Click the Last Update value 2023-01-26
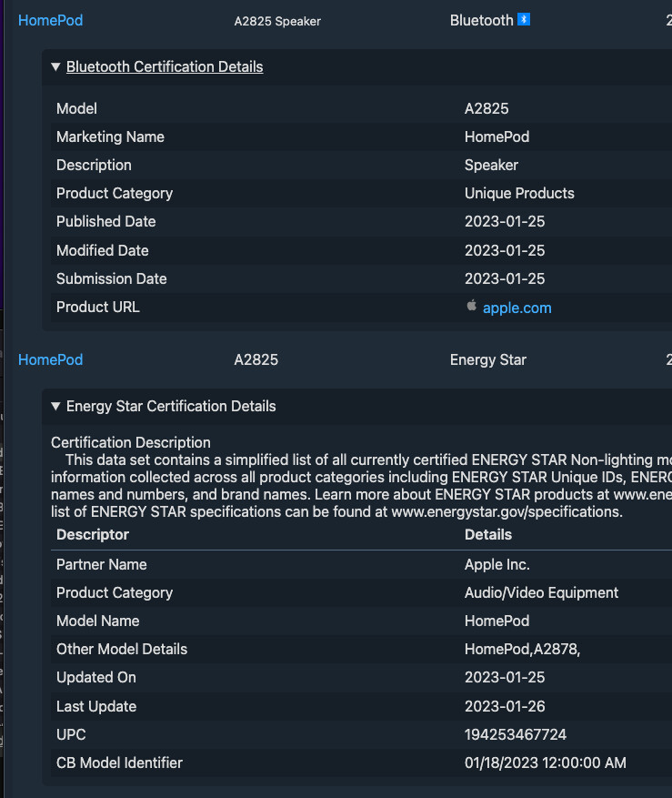Screen dimensions: 672x798 pos(505,706)
